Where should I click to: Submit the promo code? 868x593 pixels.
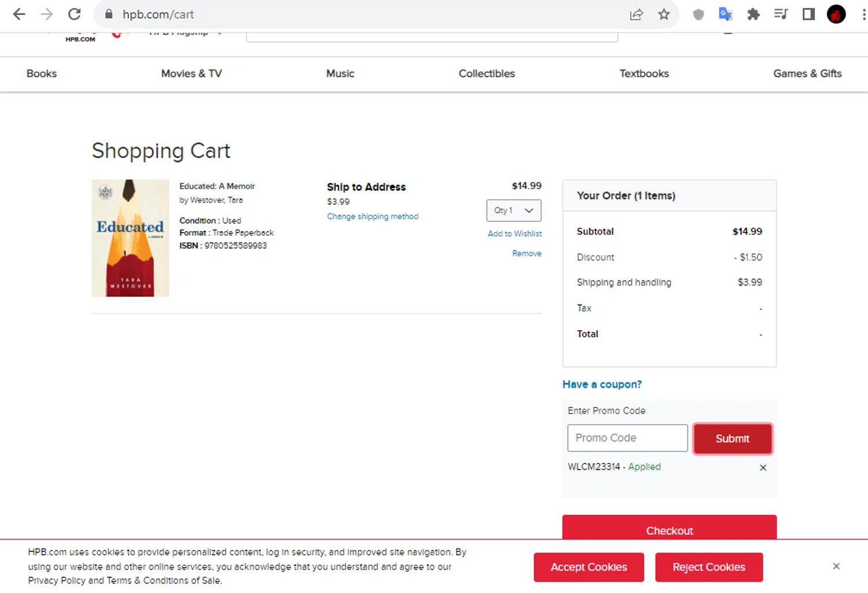pos(733,439)
